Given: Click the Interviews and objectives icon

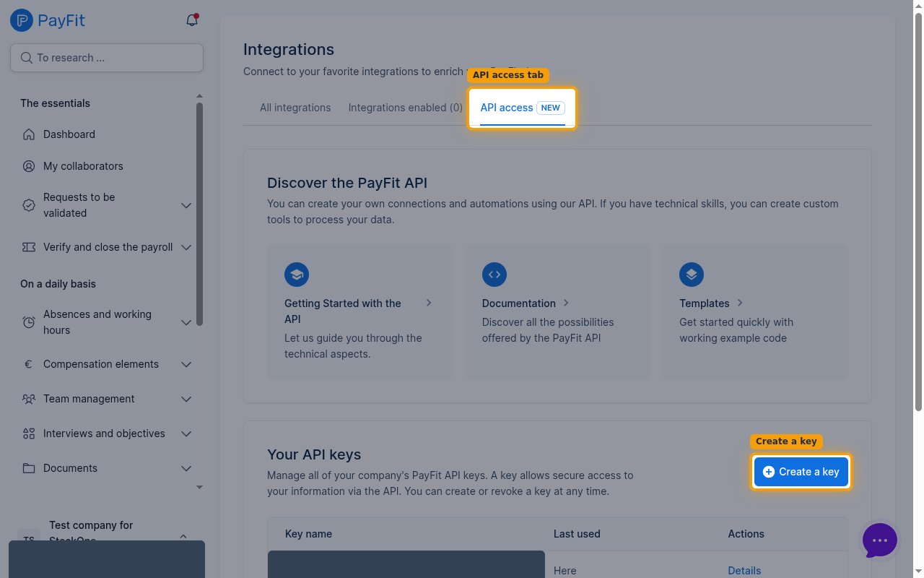Looking at the screenshot, I should tap(29, 433).
